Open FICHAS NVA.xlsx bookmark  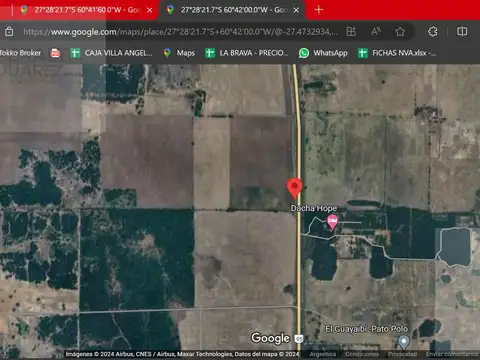[397, 53]
